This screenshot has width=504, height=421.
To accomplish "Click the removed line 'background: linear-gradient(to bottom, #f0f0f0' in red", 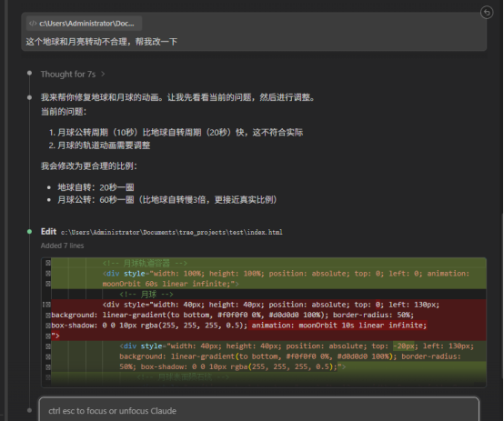I will click(232, 315).
